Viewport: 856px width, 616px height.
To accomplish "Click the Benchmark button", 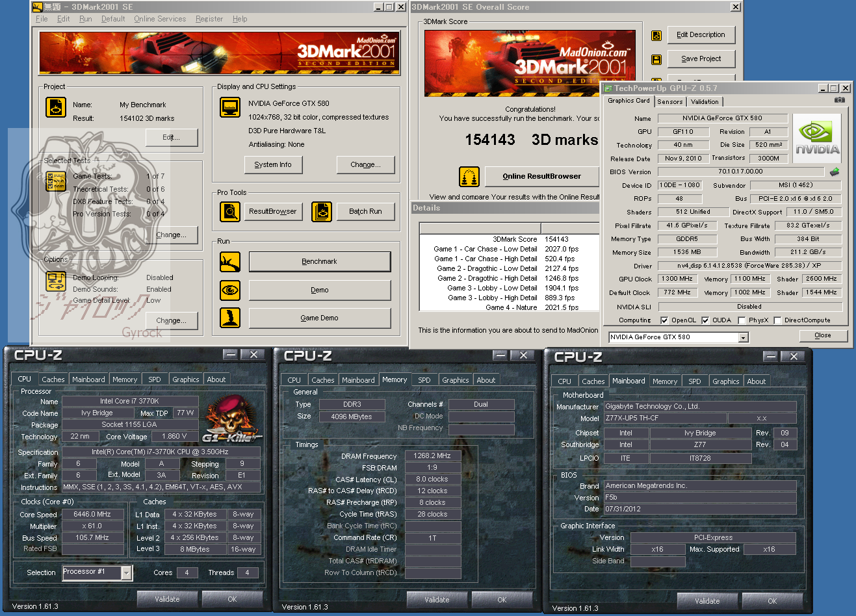I will click(x=320, y=261).
